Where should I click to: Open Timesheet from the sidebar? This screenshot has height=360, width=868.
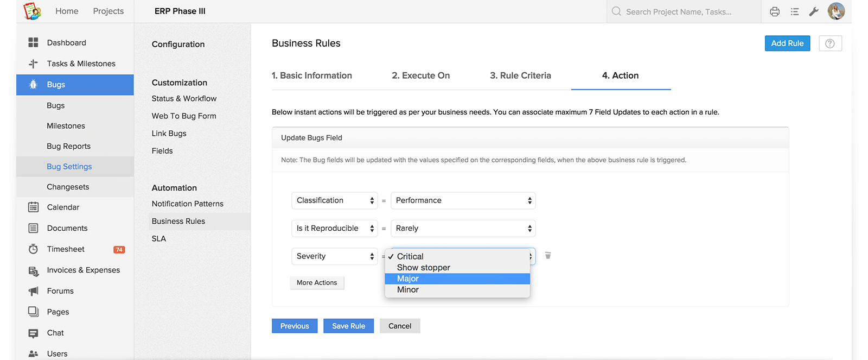(66, 249)
